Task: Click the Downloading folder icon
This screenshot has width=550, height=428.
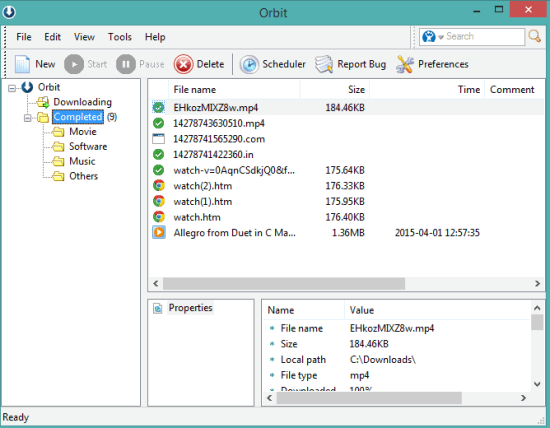Action: click(43, 102)
